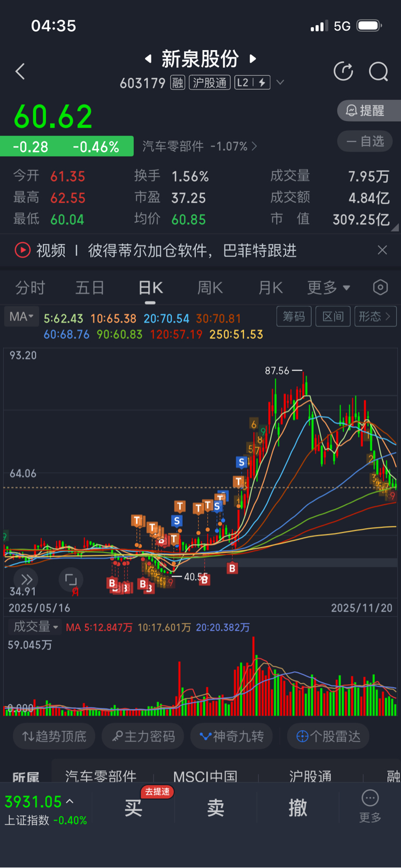Viewport: 401px width, 868px height.
Task: Open the 成交量 sub-indicator dropdown
Action: tap(36, 627)
